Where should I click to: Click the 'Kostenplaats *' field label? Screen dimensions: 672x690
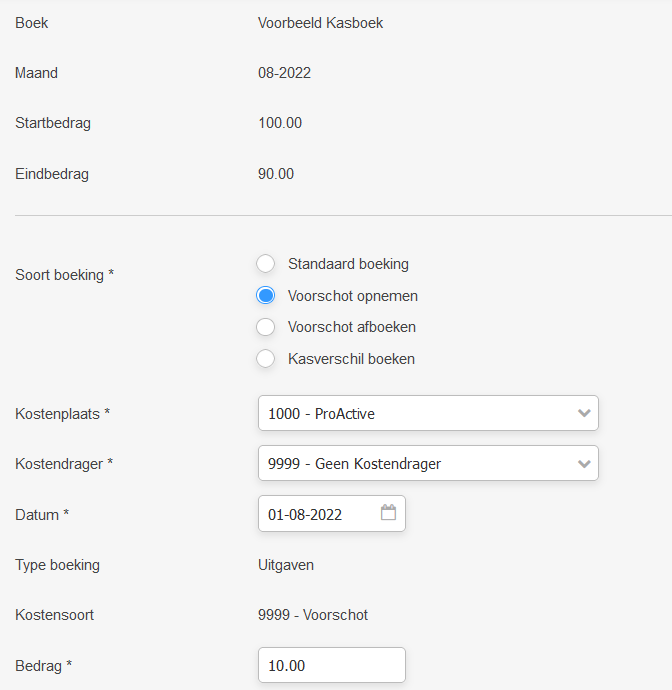(x=62, y=414)
